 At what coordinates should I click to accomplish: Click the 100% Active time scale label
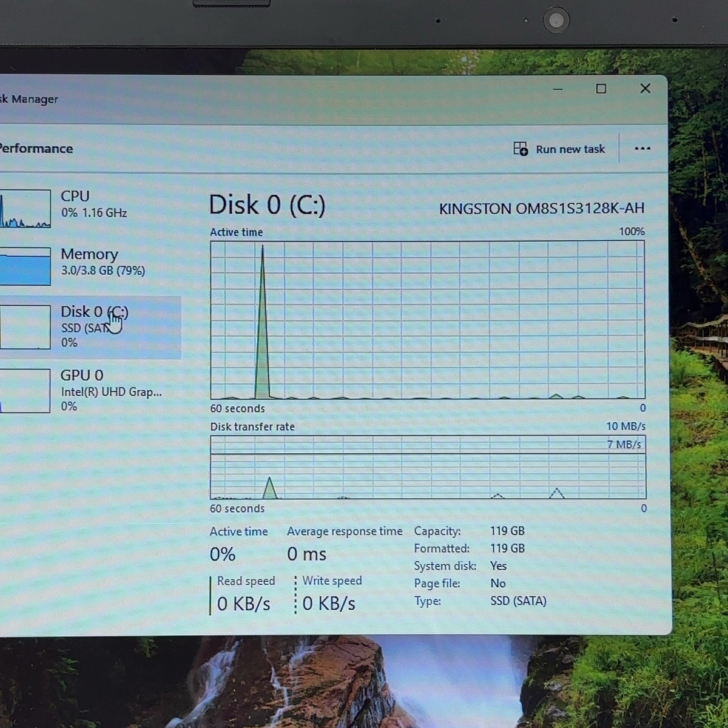point(632,232)
